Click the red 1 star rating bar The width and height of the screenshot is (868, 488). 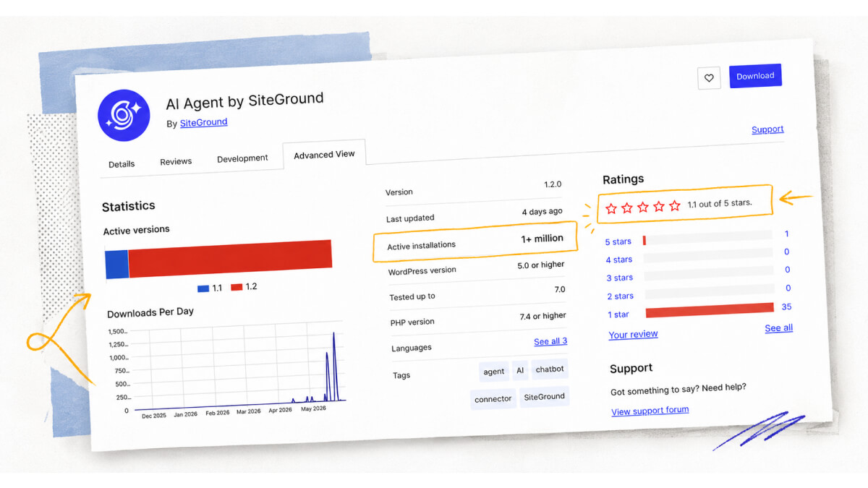click(x=710, y=309)
